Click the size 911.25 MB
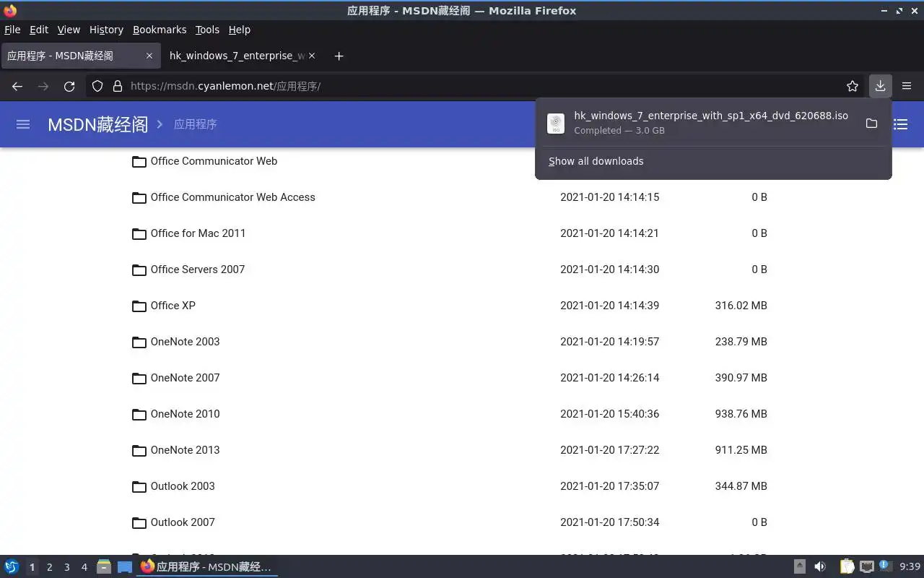 [741, 450]
